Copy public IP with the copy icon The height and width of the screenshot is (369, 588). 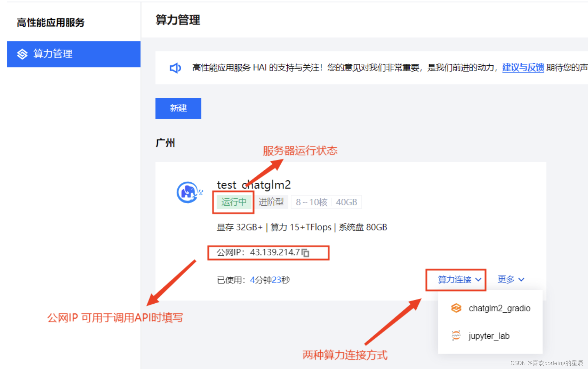click(x=306, y=253)
